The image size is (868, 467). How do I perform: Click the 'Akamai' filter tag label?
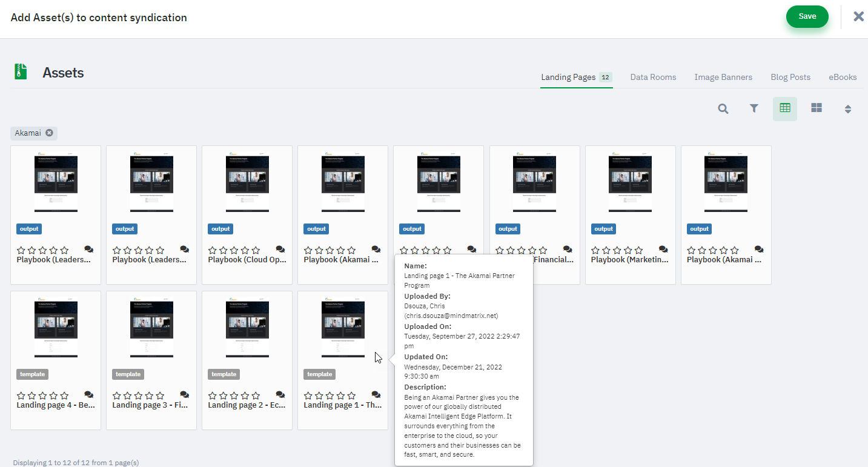[x=28, y=133]
